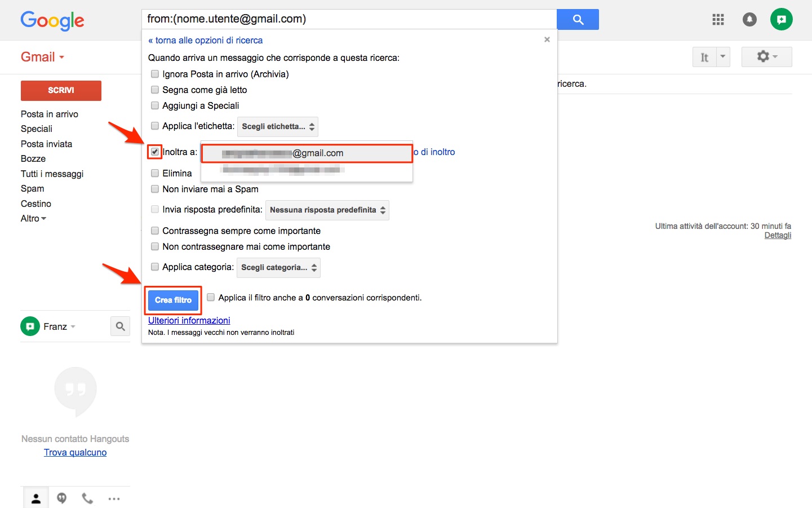Image resolution: width=812 pixels, height=508 pixels.
Task: Toggle 'Applica l'etichetta' checkbox
Action: 155,126
